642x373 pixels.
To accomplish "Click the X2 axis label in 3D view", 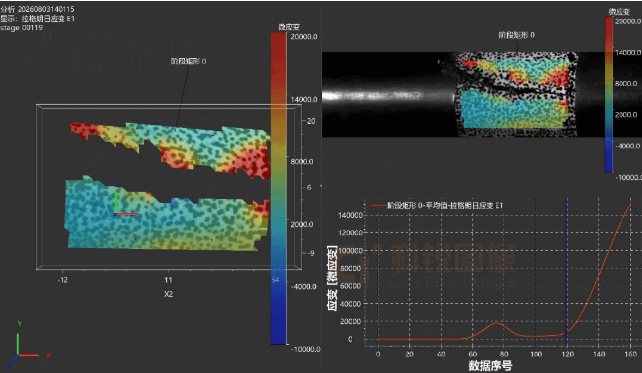I will click(x=168, y=294).
